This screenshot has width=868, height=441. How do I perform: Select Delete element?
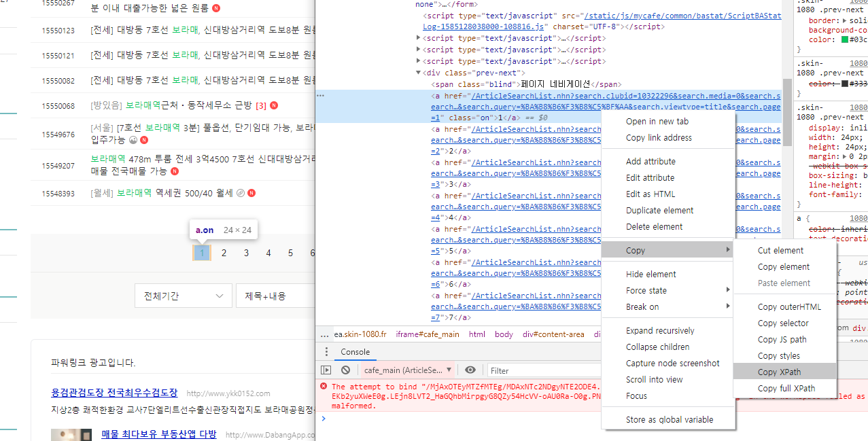[x=668, y=226]
